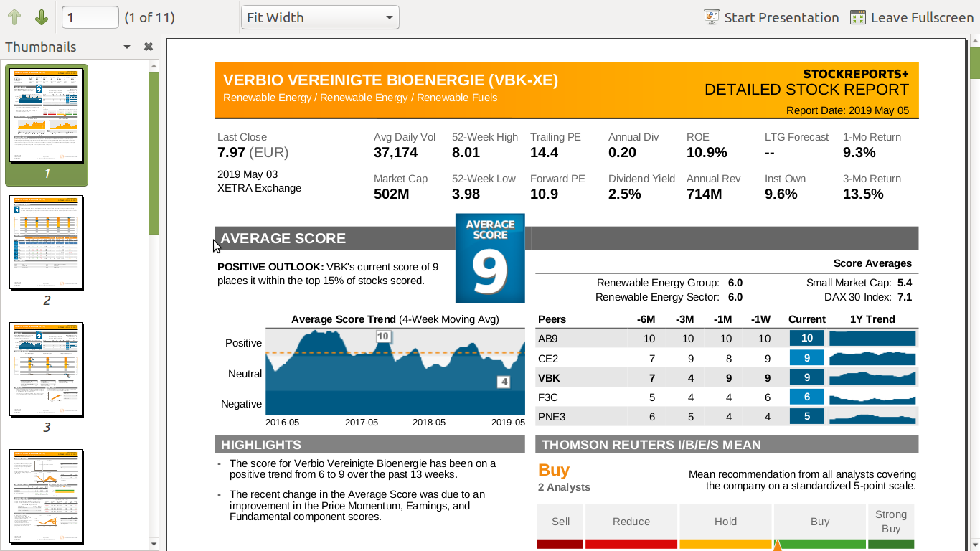Click peer row PNE3
The height and width of the screenshot is (551, 980).
click(x=727, y=416)
